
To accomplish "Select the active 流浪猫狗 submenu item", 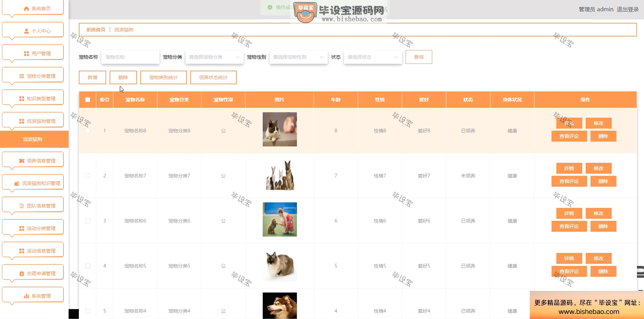I will pyautogui.click(x=34, y=139).
